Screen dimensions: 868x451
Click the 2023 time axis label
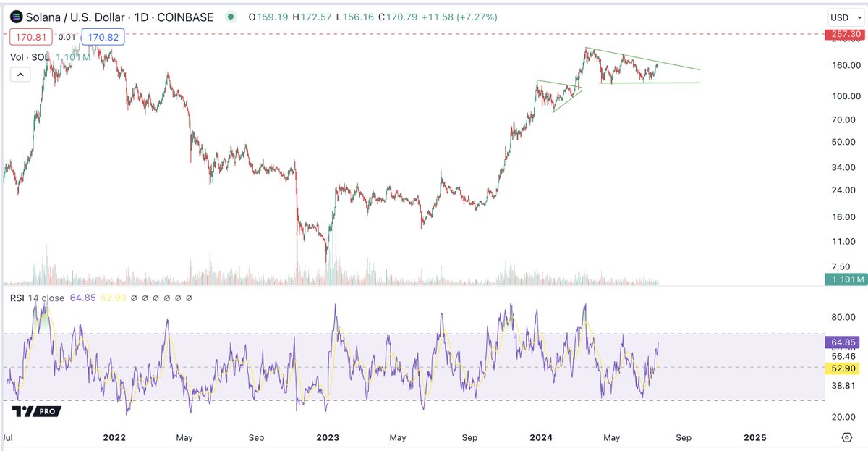pos(328,437)
